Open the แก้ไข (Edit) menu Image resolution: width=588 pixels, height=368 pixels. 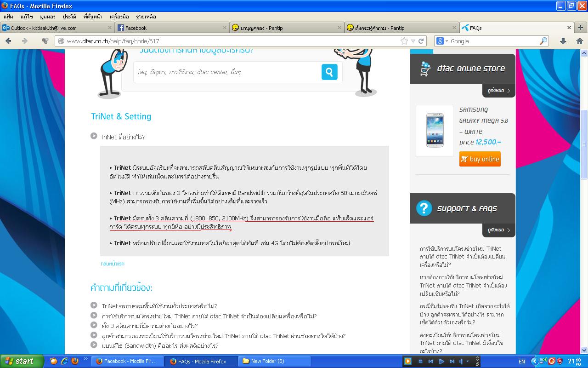[27, 17]
